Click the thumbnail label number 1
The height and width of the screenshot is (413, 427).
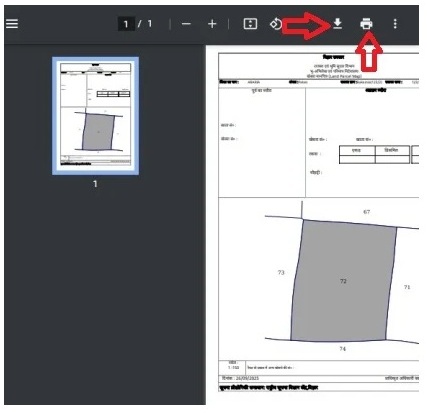[95, 184]
